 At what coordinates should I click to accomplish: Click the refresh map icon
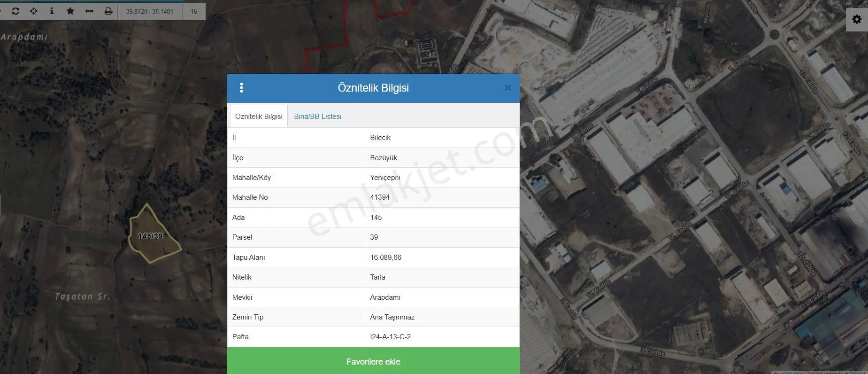tap(15, 11)
